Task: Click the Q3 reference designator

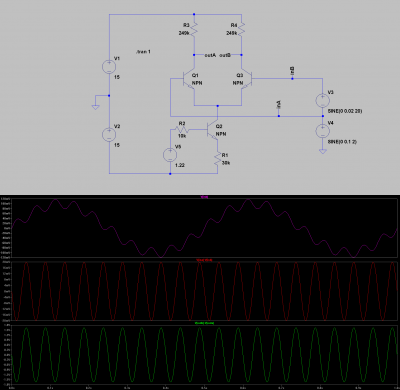Action: pyautogui.click(x=240, y=75)
